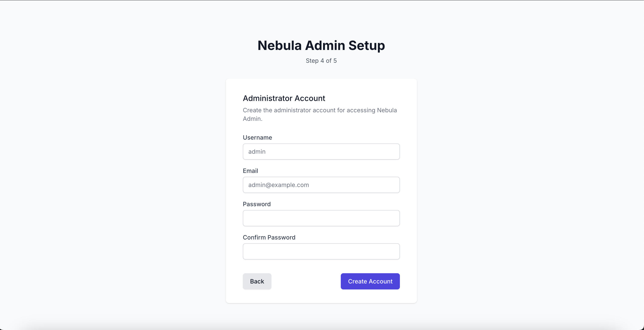Click "Admin." on the description's second line

point(252,119)
